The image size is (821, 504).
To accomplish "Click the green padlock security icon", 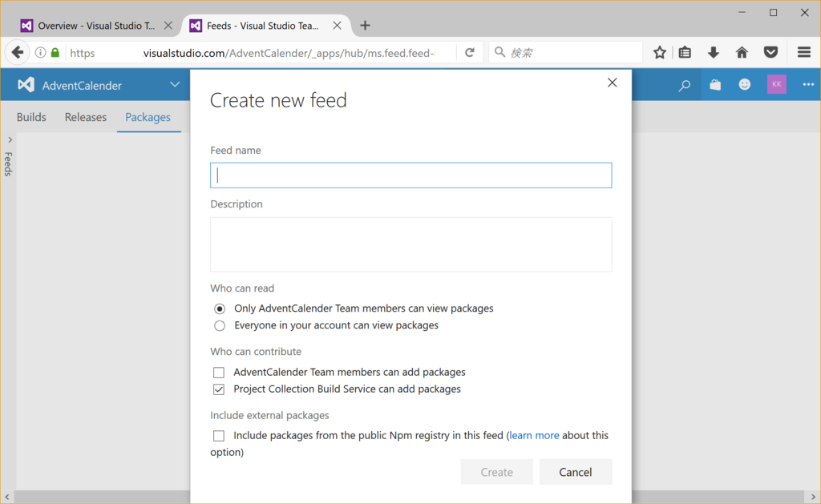I will (x=55, y=52).
